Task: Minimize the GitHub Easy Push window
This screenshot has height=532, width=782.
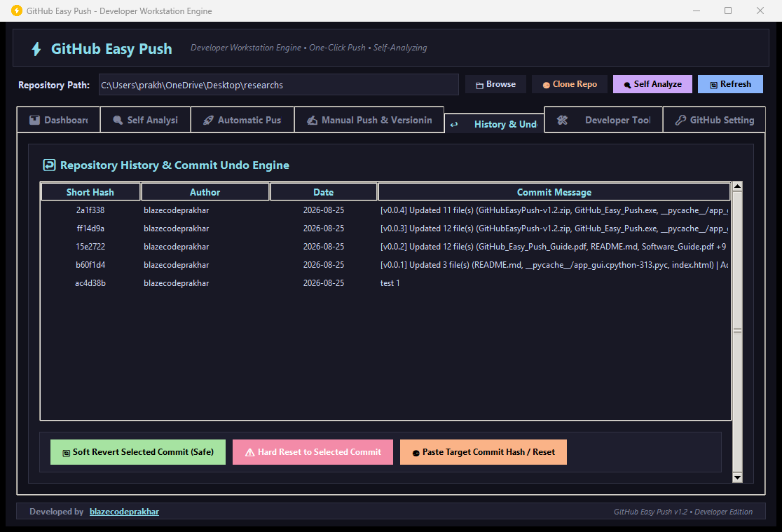Action: coord(697,11)
